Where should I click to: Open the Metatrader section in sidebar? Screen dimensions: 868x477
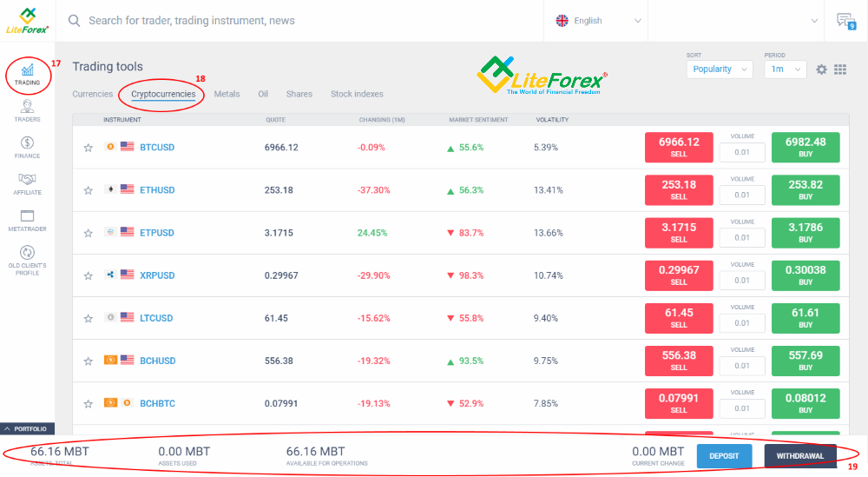pos(27,221)
